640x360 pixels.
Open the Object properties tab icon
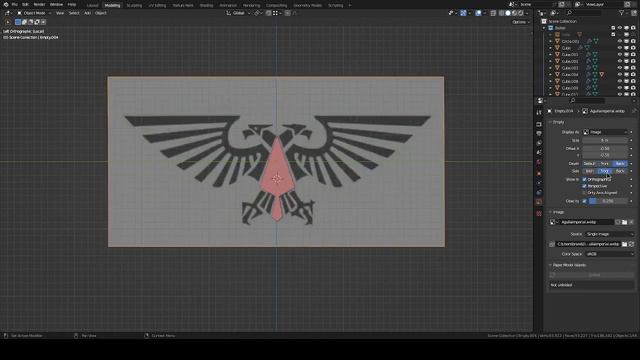coord(539,174)
